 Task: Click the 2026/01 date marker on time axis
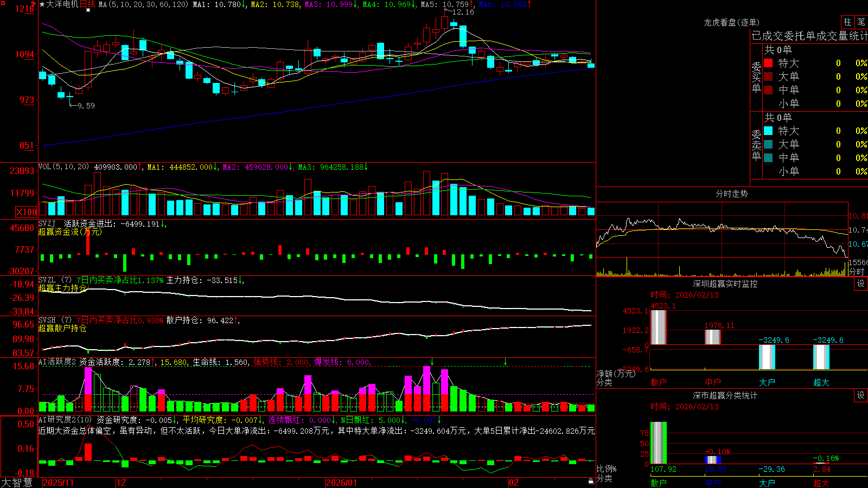(342, 483)
